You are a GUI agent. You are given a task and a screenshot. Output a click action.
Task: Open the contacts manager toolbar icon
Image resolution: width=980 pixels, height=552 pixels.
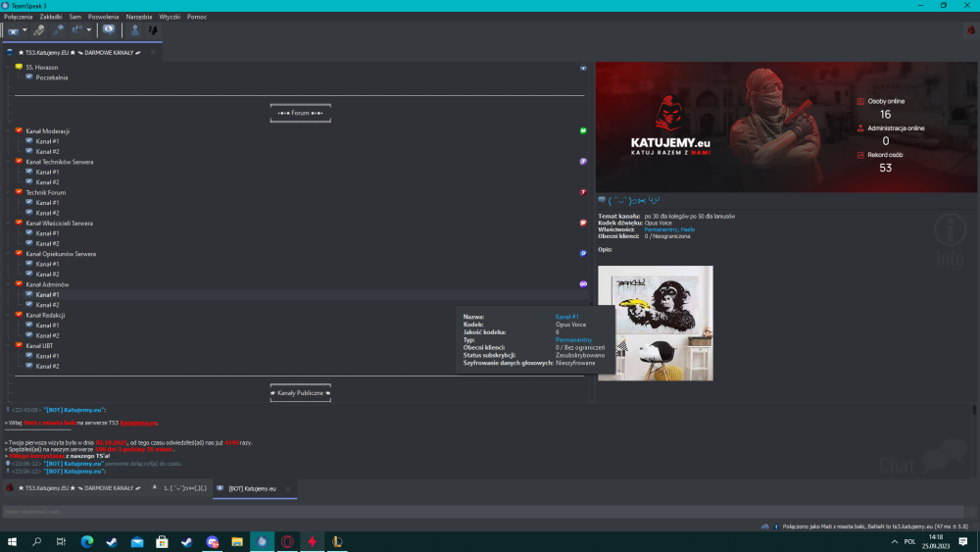coord(134,29)
